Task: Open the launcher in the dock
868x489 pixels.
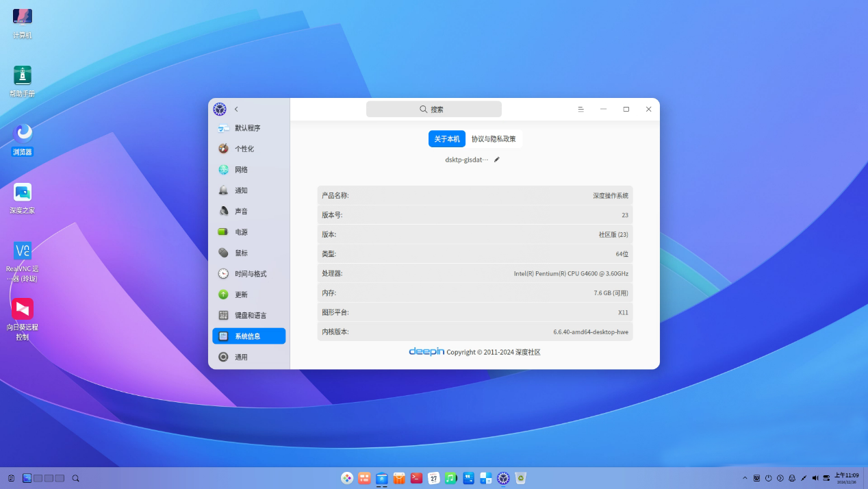Action: (x=348, y=478)
